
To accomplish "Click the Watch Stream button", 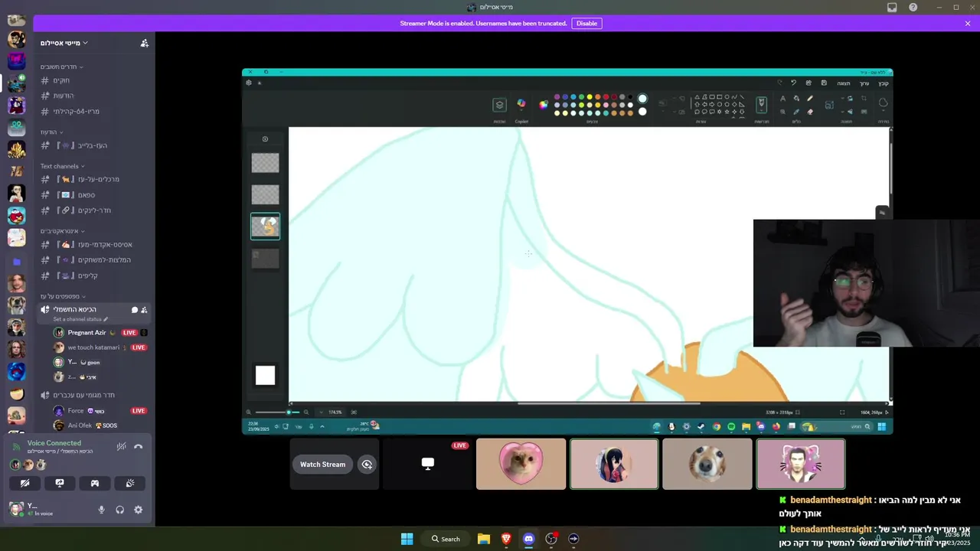I will [x=322, y=465].
